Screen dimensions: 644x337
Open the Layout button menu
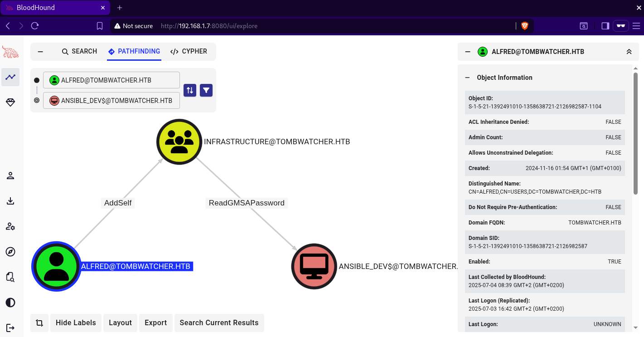point(120,323)
